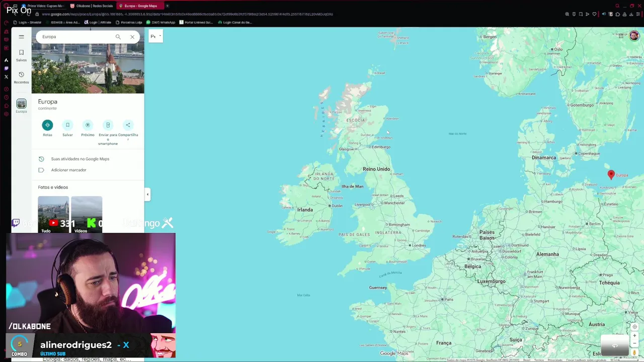Open Login Affiliate bookmark
Image resolution: width=644 pixels, height=362 pixels.
tap(98, 22)
